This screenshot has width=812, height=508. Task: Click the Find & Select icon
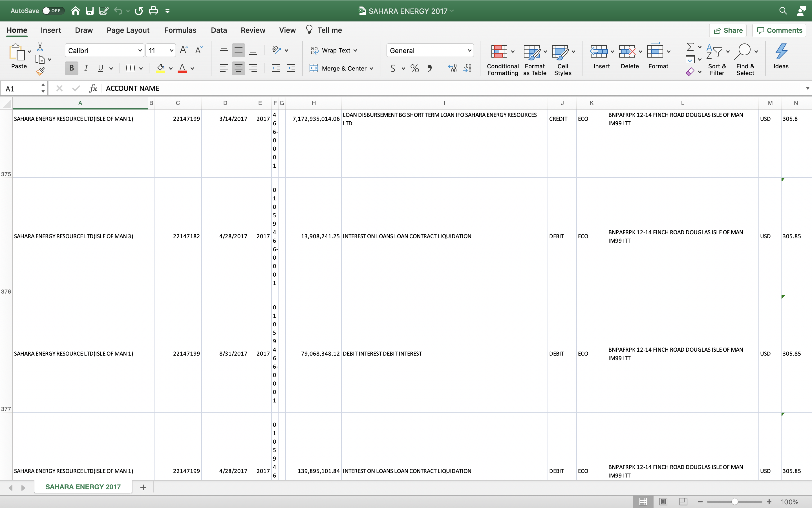click(743, 52)
